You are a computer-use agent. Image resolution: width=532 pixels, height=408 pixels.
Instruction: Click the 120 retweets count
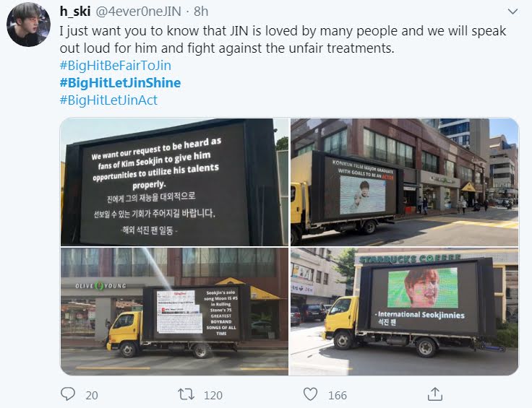(213, 395)
